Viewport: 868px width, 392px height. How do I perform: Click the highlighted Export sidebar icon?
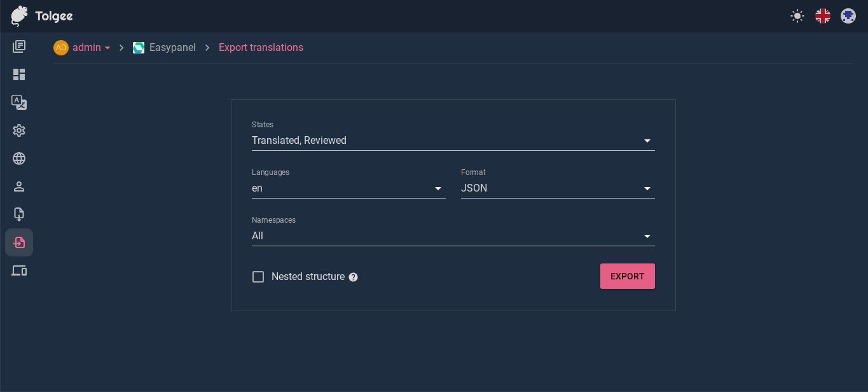point(19,242)
